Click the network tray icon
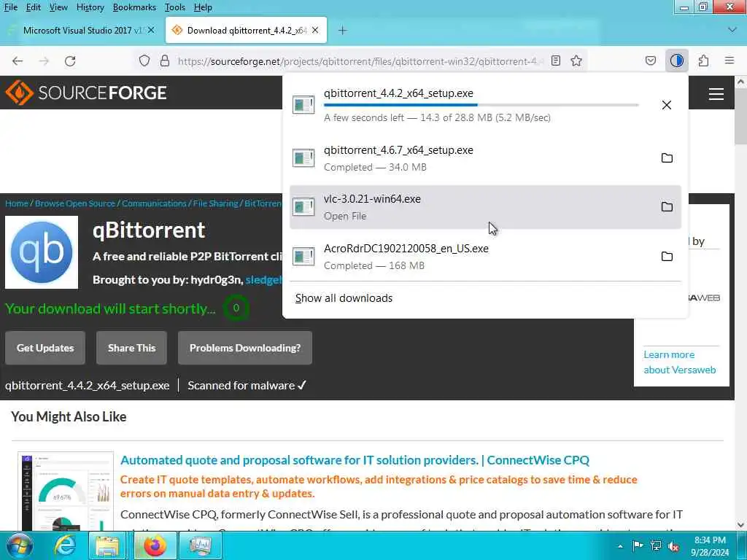 pos(656,545)
